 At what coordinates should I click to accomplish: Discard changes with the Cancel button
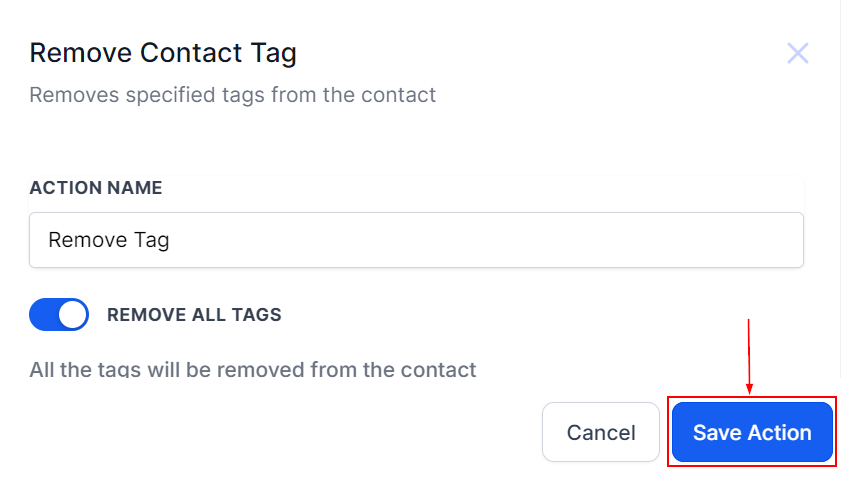point(601,432)
